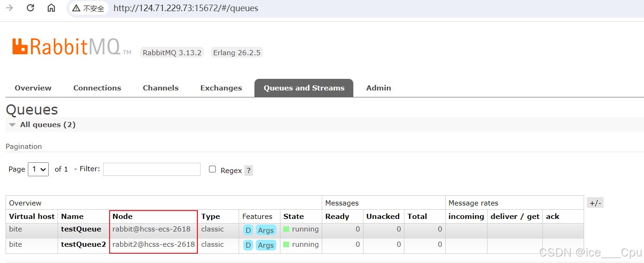Click the Erlang 26.2.5 version label

tap(237, 52)
